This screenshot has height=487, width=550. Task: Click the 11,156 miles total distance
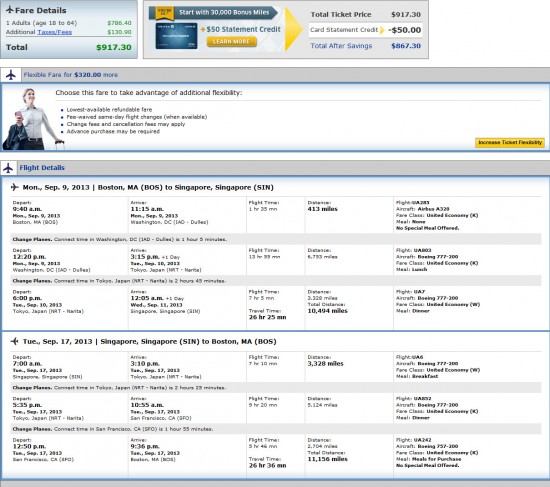(328, 459)
